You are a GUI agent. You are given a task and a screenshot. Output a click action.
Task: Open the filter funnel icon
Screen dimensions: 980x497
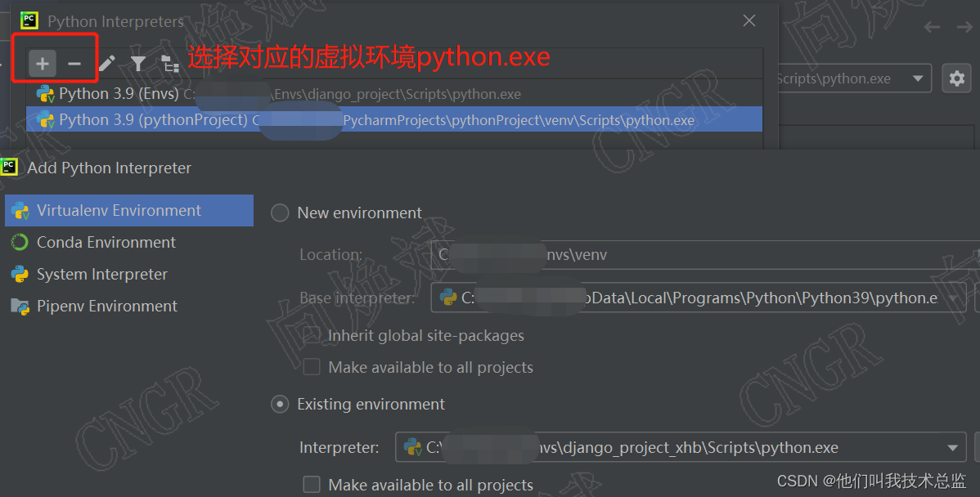tap(138, 63)
